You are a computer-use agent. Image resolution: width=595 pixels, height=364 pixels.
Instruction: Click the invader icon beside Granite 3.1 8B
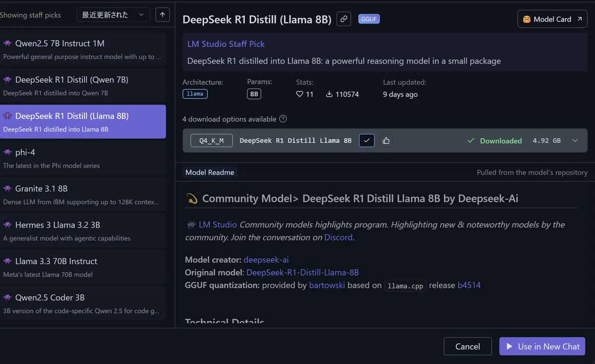pos(7,188)
